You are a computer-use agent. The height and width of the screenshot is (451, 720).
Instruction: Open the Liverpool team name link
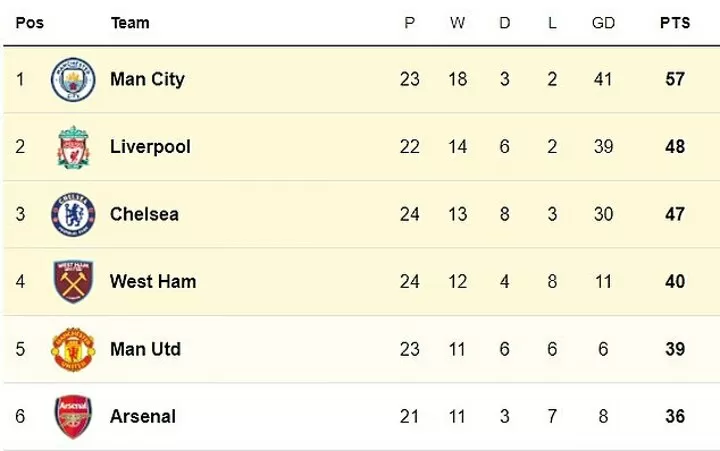[x=150, y=147]
